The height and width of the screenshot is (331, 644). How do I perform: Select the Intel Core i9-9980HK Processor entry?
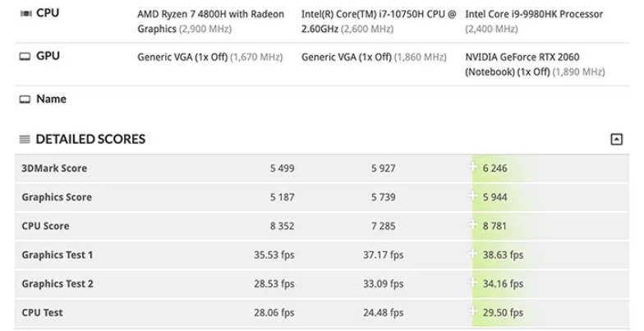[x=534, y=14]
